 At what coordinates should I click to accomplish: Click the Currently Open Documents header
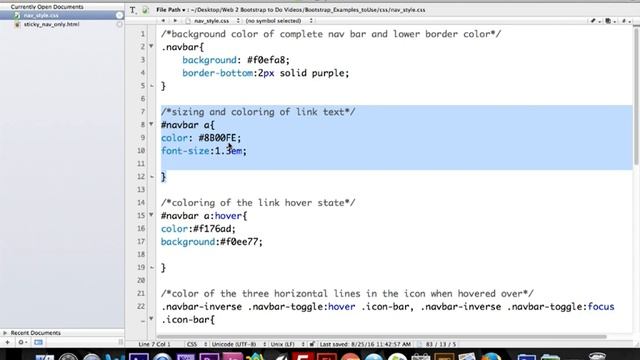pyautogui.click(x=47, y=7)
